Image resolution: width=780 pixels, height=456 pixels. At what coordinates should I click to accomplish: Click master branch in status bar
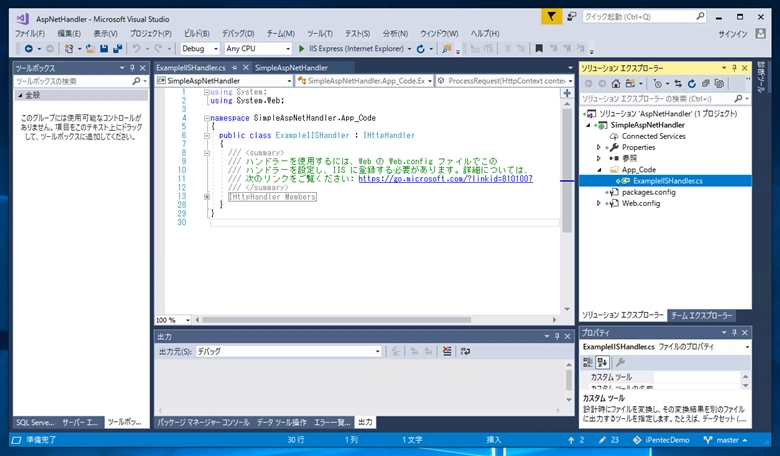(x=725, y=440)
